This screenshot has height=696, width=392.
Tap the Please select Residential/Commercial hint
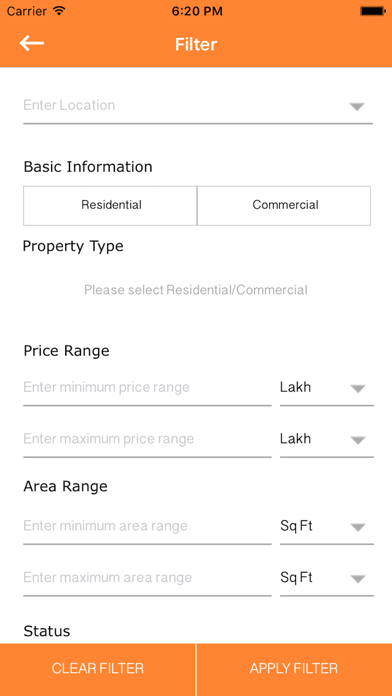coord(196,290)
